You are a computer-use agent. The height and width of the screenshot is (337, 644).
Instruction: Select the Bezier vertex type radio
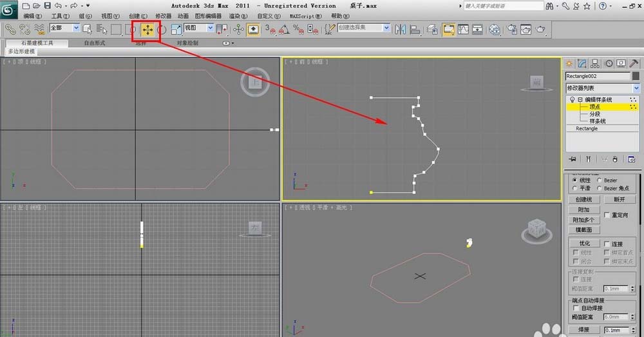[599, 180]
